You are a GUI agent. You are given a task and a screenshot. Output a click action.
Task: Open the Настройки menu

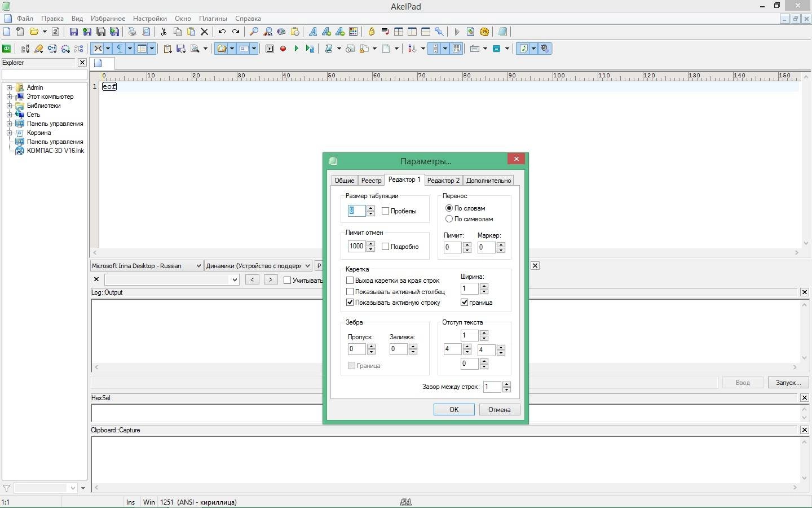pos(149,19)
